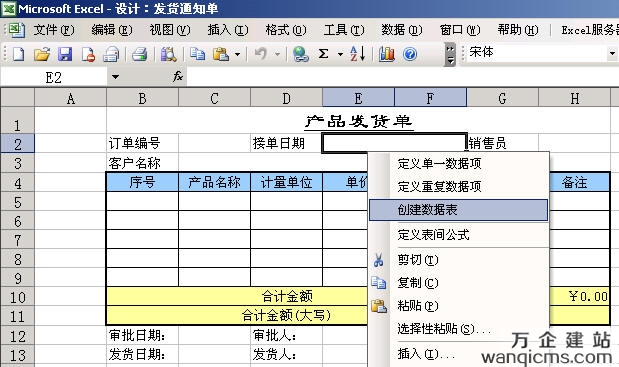The height and width of the screenshot is (367, 619).
Task: Open Excel Help question mark icon
Action: [410, 54]
